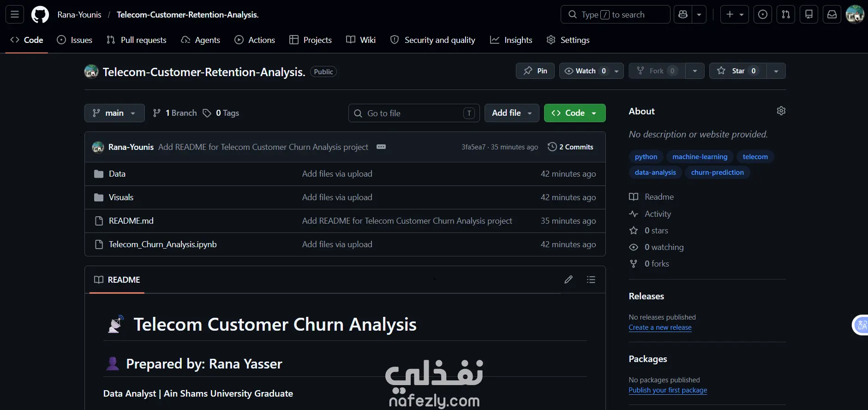868x410 pixels.
Task: Open the issues icon in header
Action: [763, 14]
